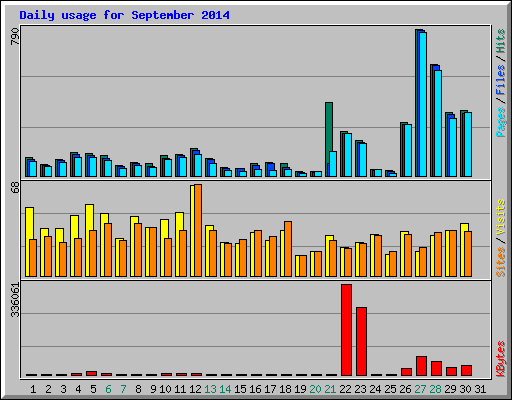Click day 26 on the x-axis

coord(405,389)
